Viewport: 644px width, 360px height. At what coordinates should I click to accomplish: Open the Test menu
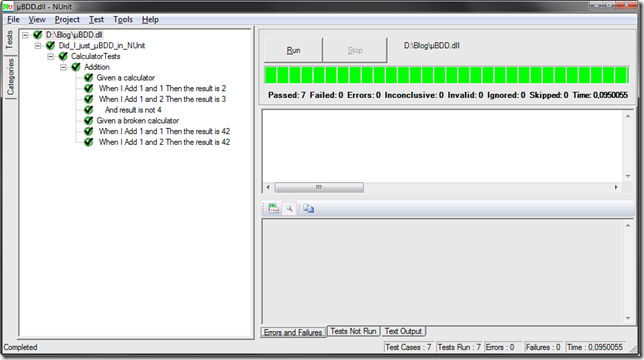[97, 19]
